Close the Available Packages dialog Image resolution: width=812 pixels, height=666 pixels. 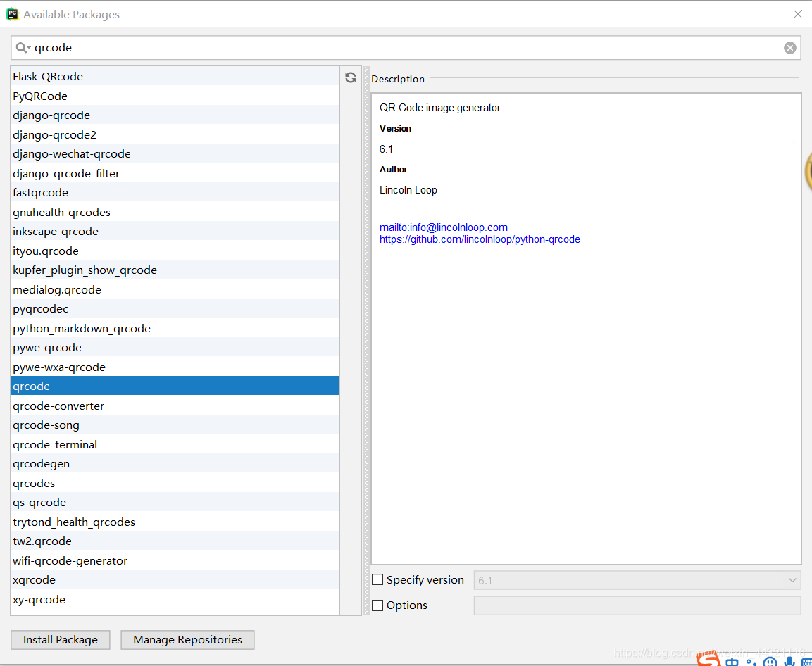tap(797, 15)
